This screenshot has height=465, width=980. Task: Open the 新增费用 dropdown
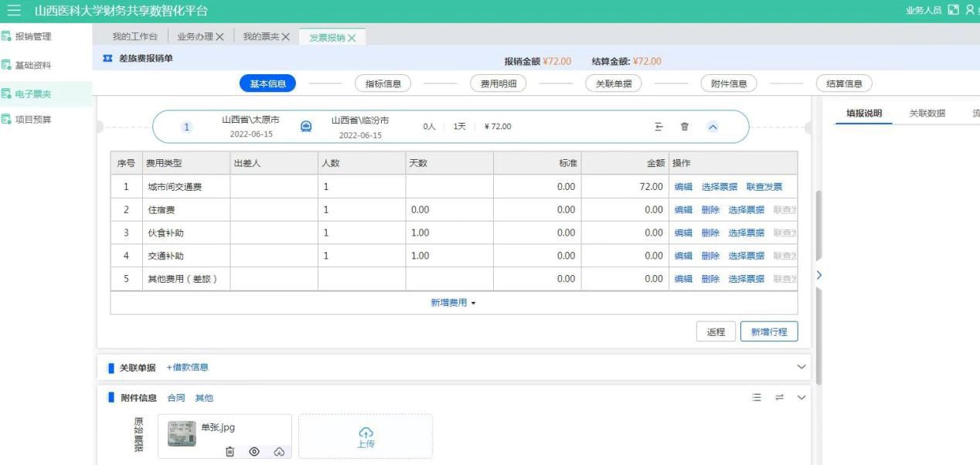453,303
